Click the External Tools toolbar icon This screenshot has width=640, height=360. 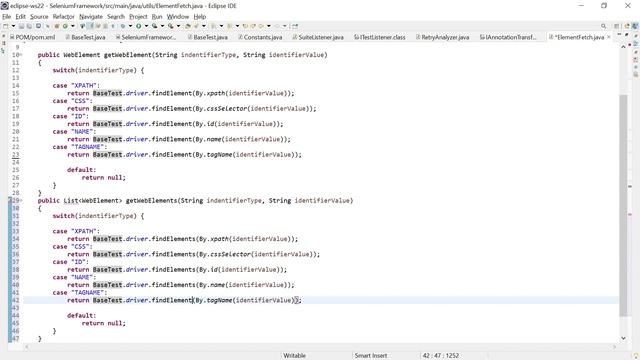click(171, 26)
